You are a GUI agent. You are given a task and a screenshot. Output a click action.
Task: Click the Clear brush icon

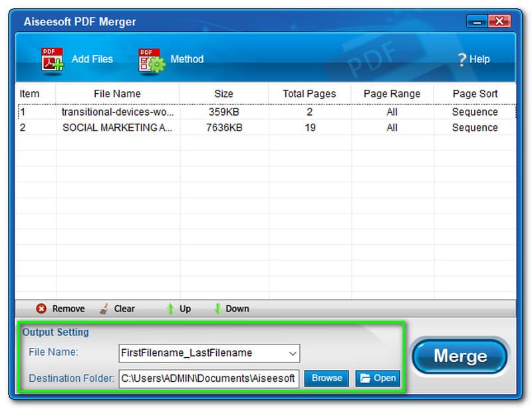pyautogui.click(x=104, y=309)
